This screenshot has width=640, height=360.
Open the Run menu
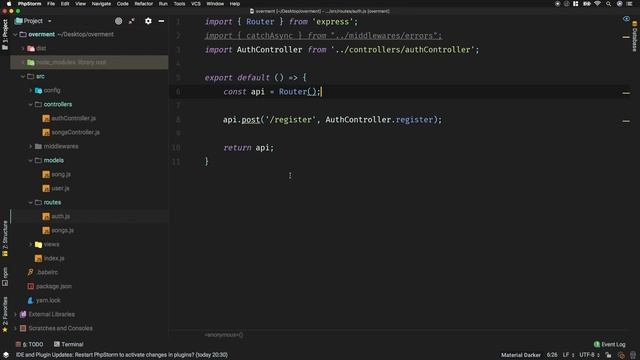click(163, 4)
